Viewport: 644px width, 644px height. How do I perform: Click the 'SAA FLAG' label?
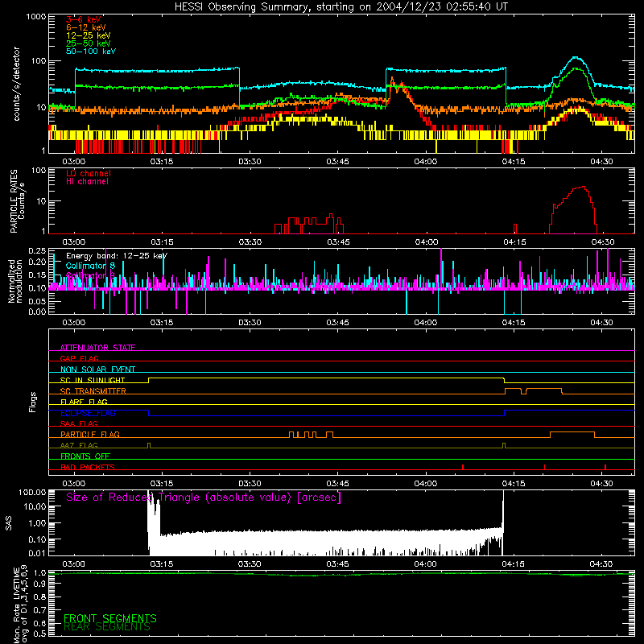pos(79,423)
